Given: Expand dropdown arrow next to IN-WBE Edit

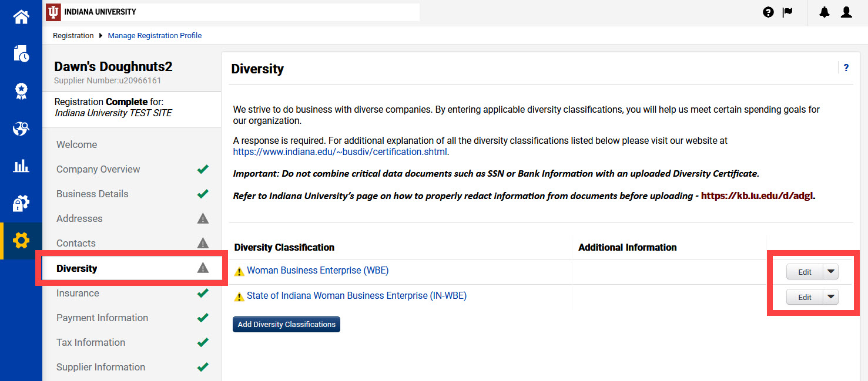Looking at the screenshot, I should point(830,297).
